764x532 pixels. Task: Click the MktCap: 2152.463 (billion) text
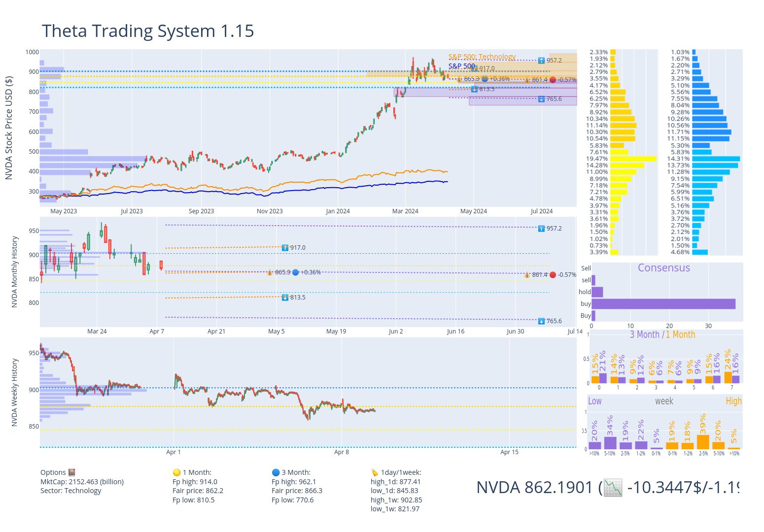(82, 482)
